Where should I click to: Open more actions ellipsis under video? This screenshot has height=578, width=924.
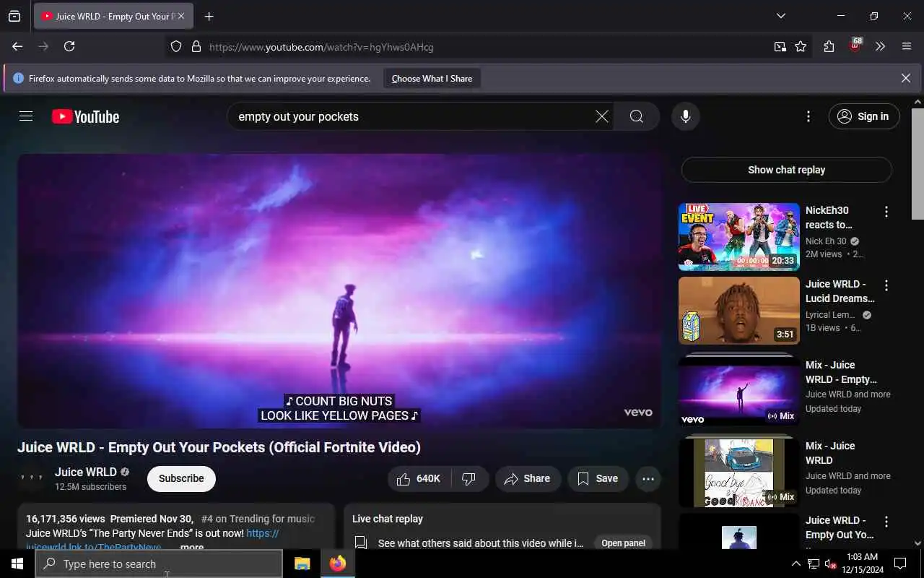coord(648,478)
